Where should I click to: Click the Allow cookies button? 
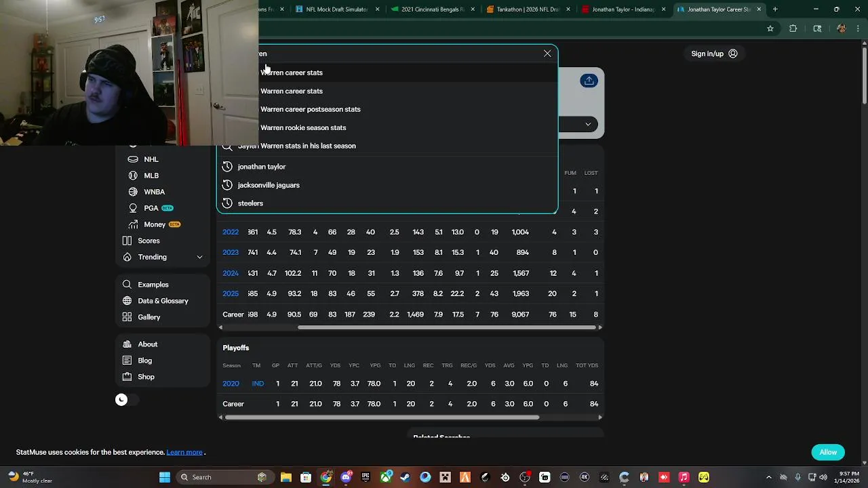pyautogui.click(x=828, y=452)
